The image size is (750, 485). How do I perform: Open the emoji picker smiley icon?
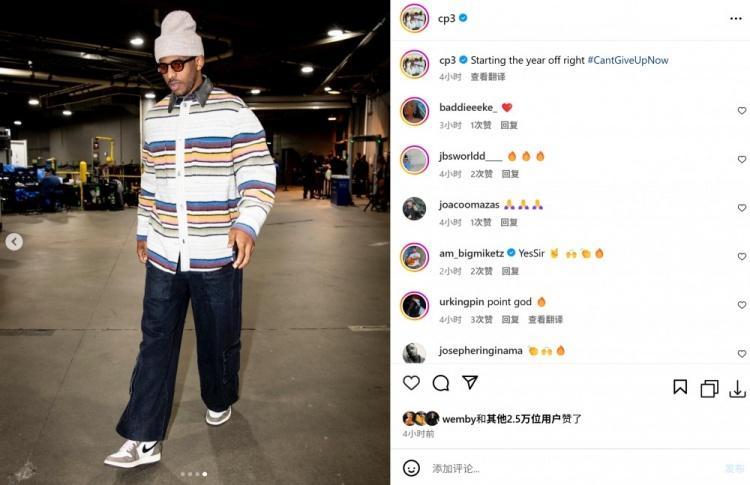point(411,468)
